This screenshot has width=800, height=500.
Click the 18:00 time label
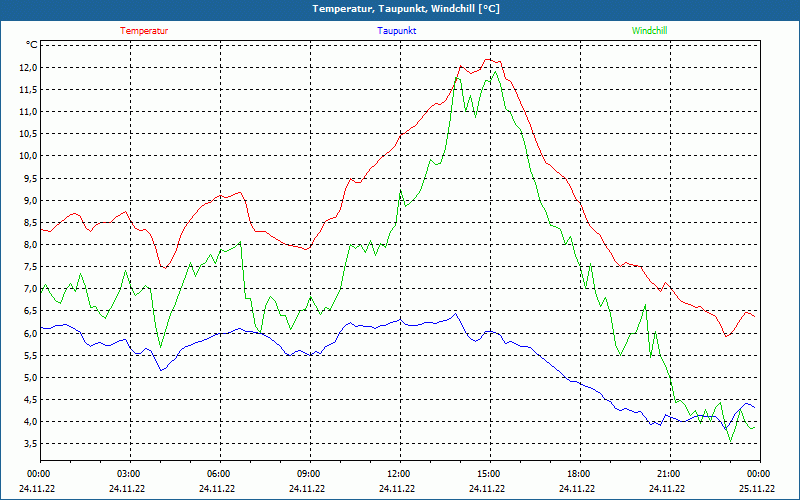tap(580, 474)
